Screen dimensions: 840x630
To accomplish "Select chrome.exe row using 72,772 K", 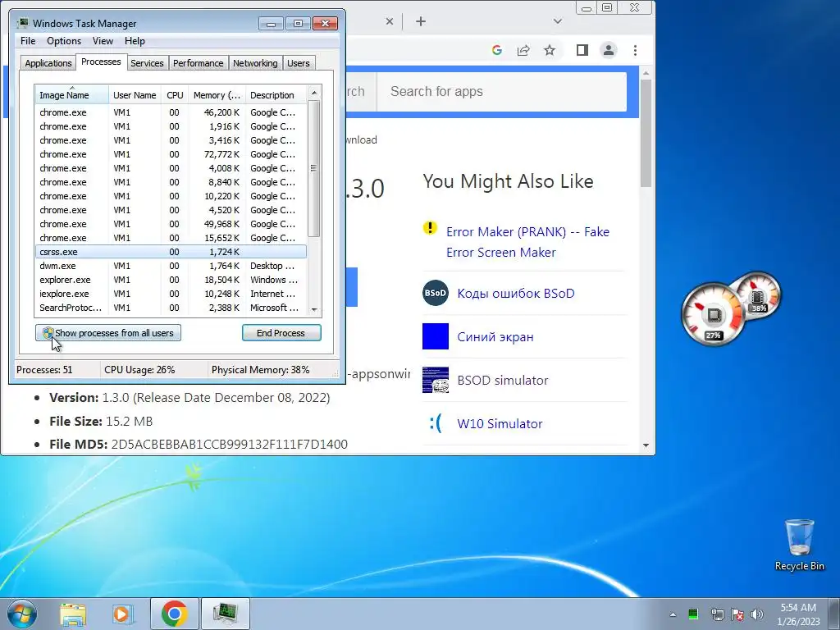I will click(x=171, y=154).
